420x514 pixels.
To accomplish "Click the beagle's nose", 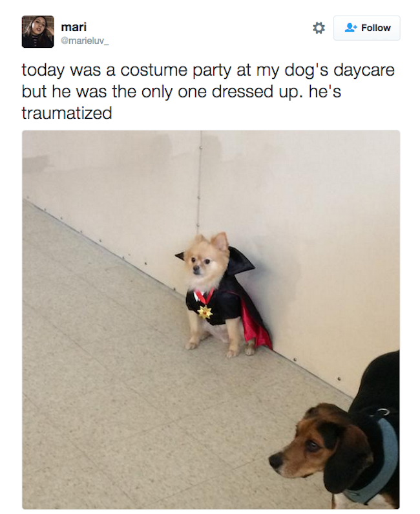I will coord(276,461).
